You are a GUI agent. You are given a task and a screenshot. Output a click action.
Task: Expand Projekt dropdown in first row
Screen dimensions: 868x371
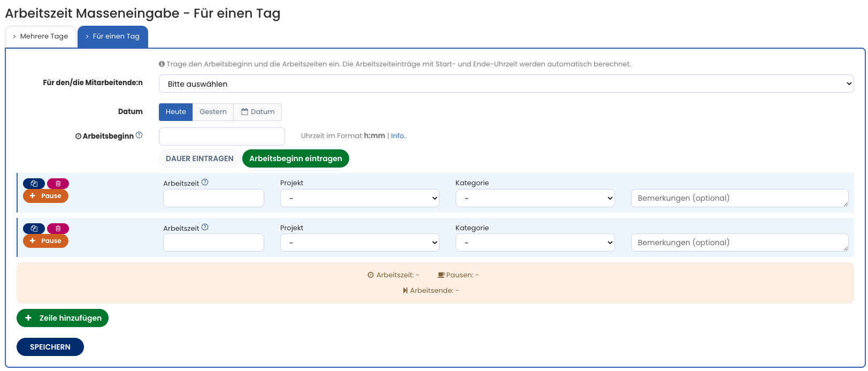[359, 198]
